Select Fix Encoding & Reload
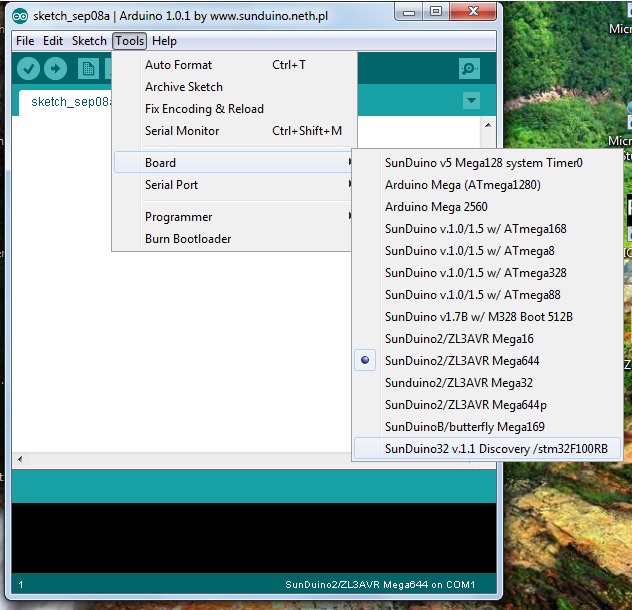The height and width of the screenshot is (610, 632). pos(235,109)
